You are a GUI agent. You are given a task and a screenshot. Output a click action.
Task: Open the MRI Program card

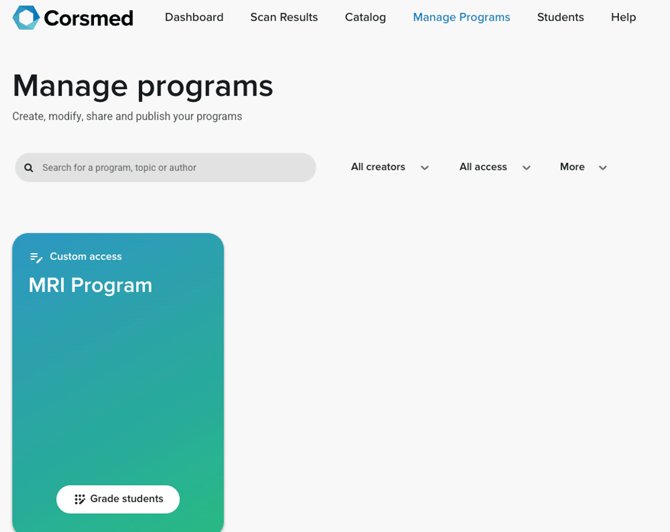[x=118, y=382]
